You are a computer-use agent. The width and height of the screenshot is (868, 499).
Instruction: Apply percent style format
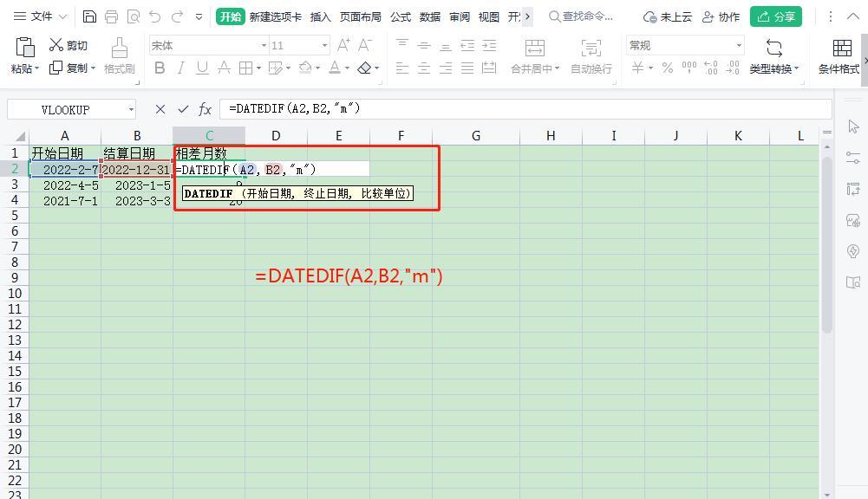pos(668,68)
